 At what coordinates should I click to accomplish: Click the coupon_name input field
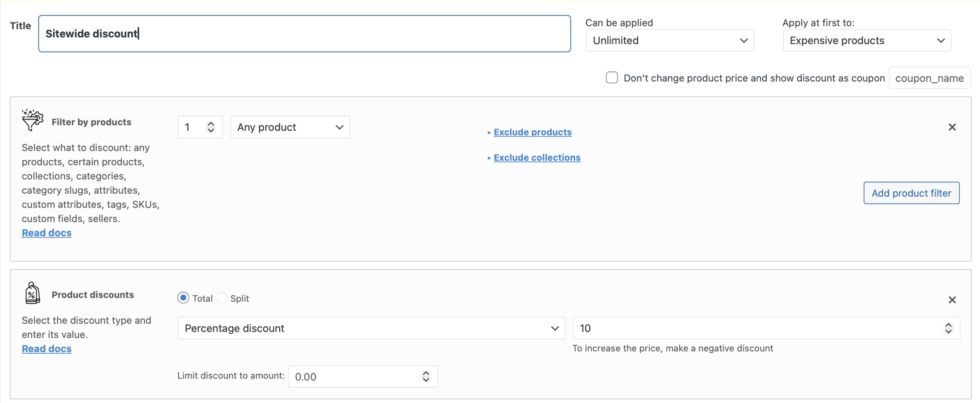(x=929, y=78)
